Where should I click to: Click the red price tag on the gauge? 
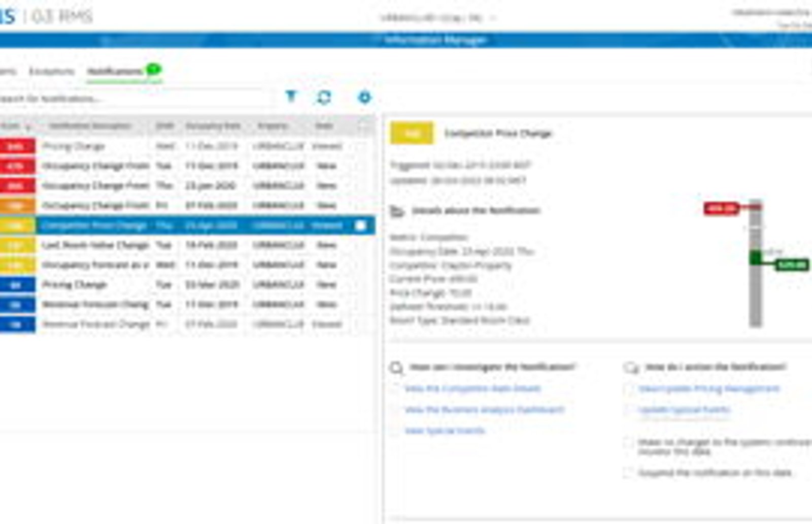pos(721,208)
